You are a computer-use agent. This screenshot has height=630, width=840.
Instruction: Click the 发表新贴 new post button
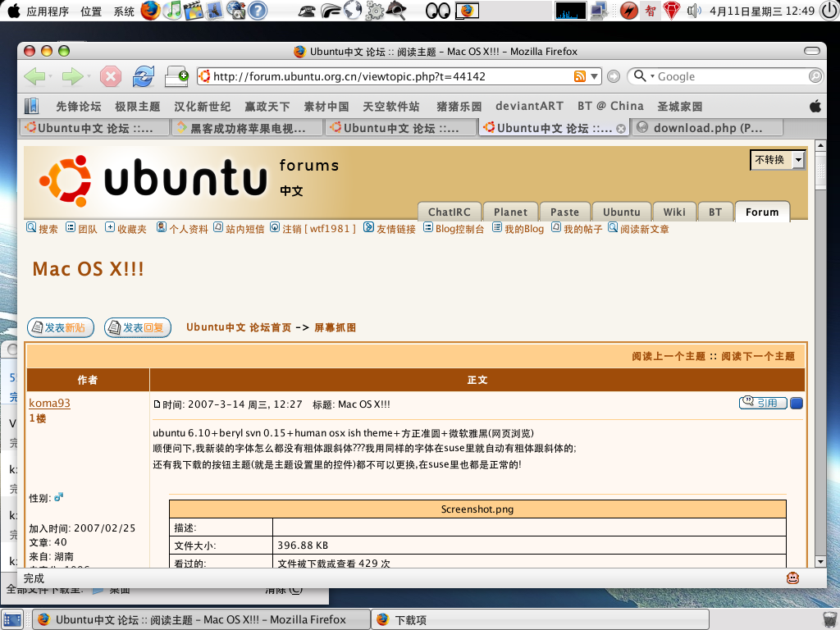coord(61,327)
